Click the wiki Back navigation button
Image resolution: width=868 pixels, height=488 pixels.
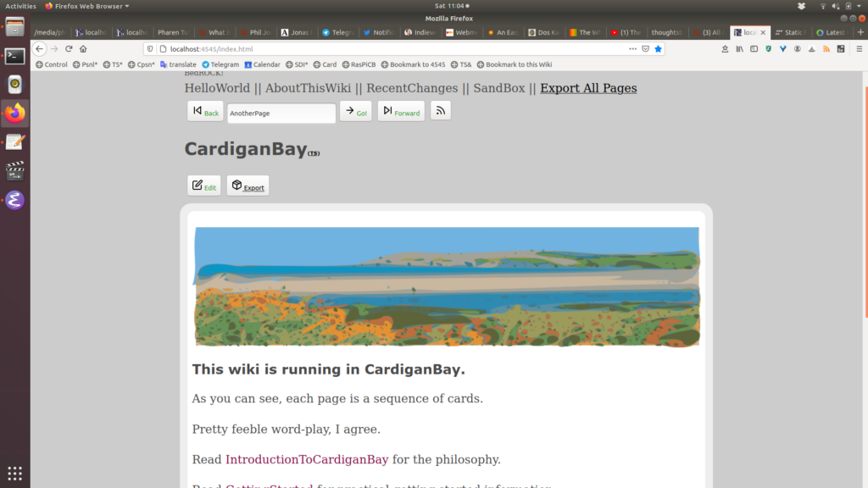pos(205,111)
